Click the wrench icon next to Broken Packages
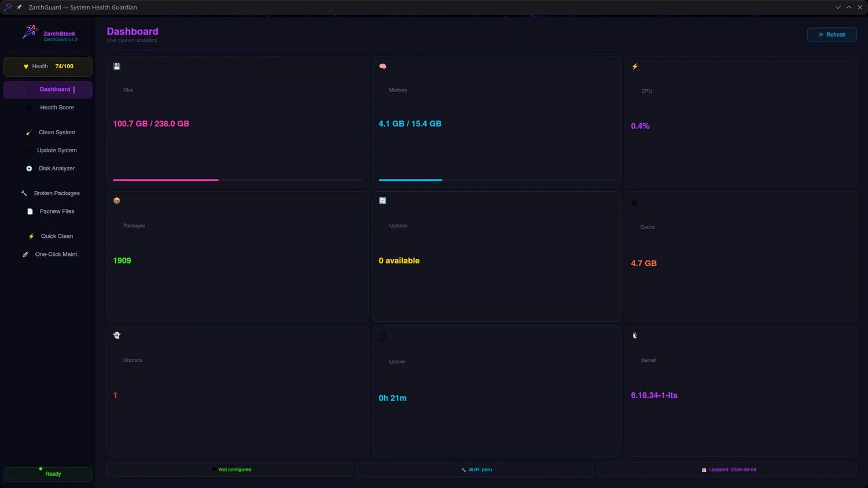 24,193
